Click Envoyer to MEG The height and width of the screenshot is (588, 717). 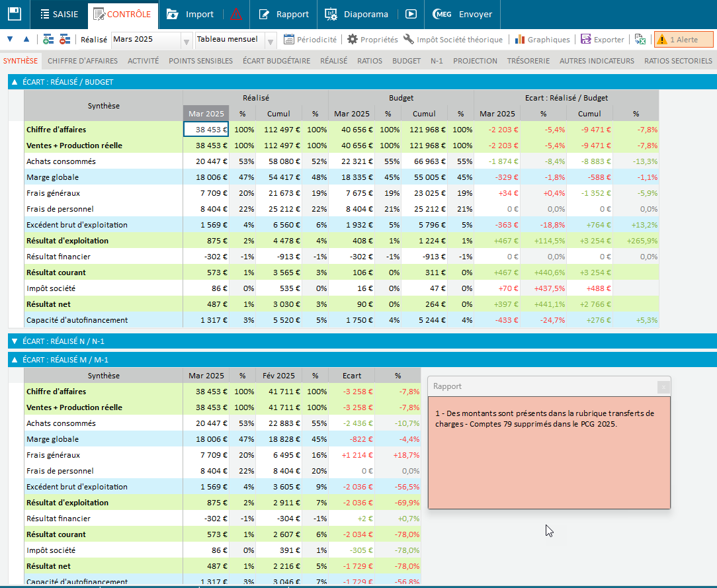463,14
